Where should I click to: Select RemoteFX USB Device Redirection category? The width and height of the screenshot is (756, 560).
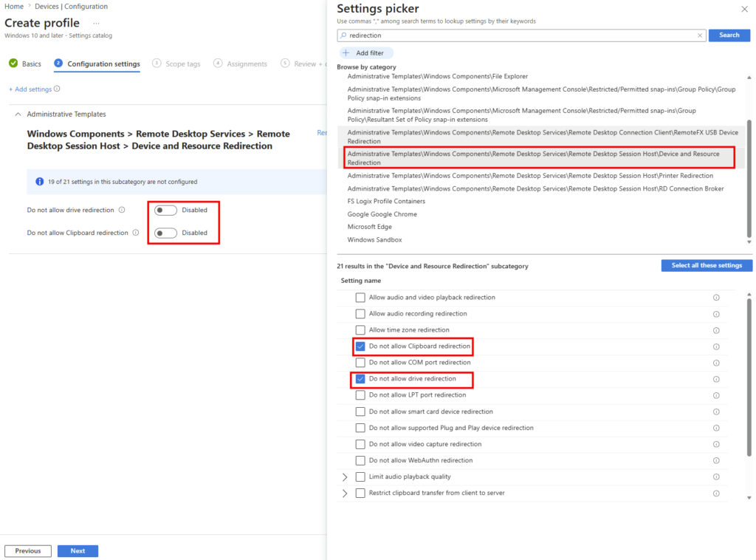point(543,137)
